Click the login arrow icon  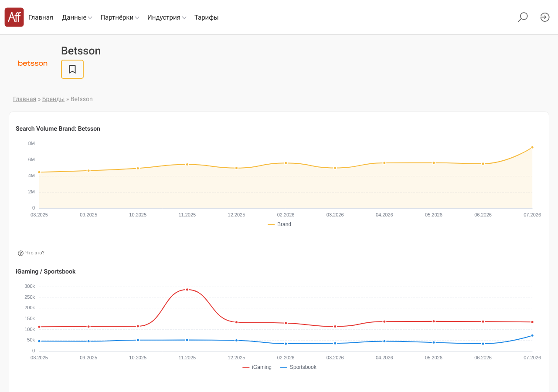[545, 17]
